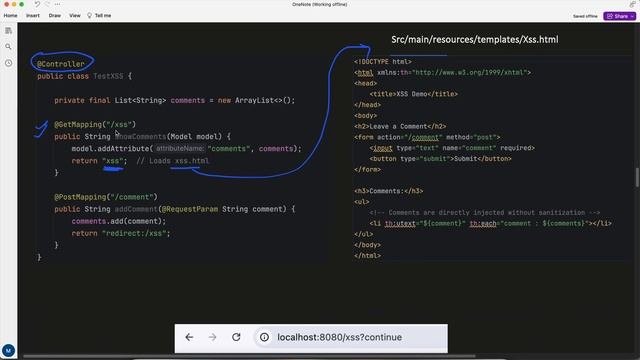Click the @GetMapping("/xss") line
Screen dimensions: 640x360
[95, 124]
